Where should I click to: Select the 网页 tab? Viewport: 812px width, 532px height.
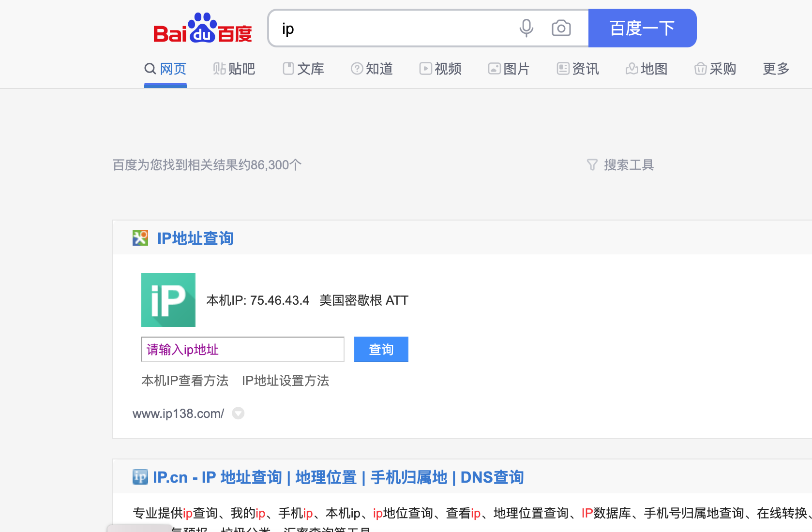pyautogui.click(x=165, y=69)
